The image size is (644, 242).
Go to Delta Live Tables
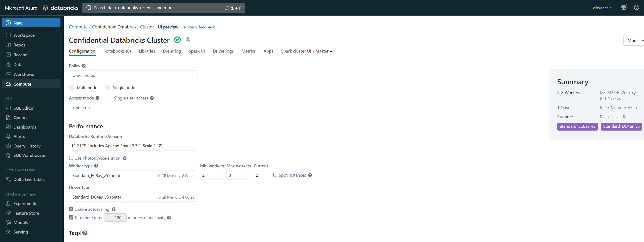click(29, 179)
